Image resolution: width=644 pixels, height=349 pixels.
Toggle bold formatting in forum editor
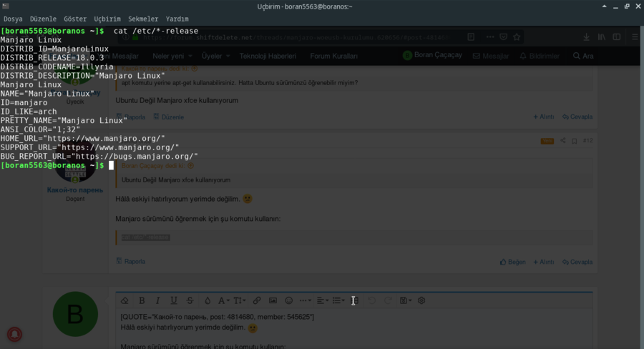pos(142,300)
